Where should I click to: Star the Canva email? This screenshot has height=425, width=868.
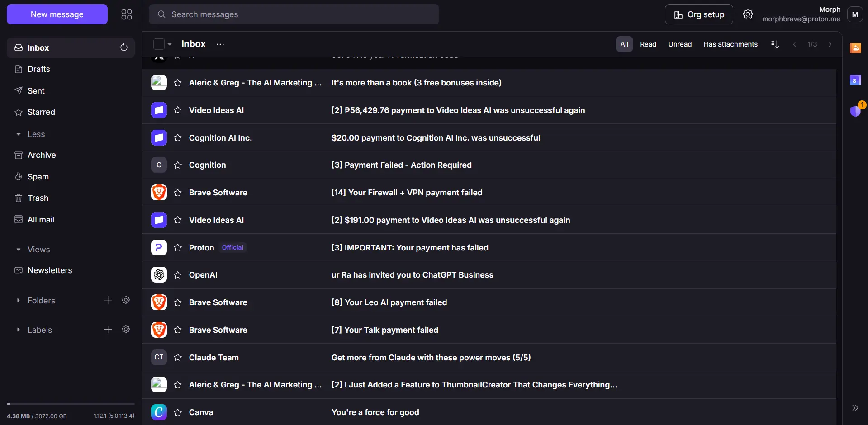point(178,412)
